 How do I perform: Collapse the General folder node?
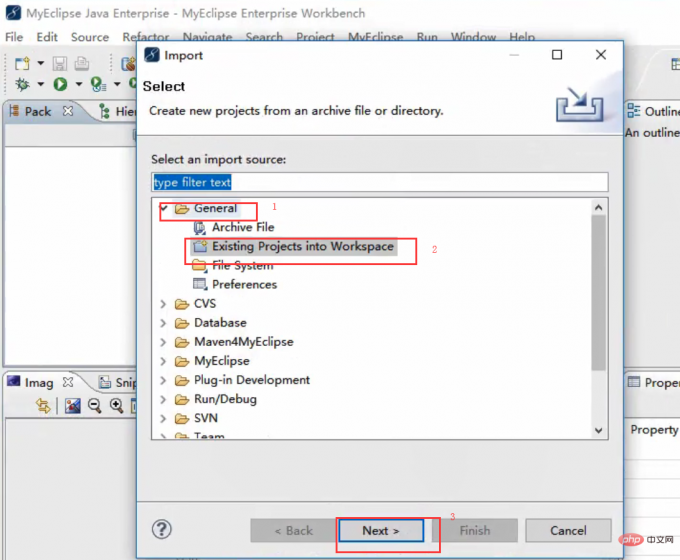(x=164, y=208)
